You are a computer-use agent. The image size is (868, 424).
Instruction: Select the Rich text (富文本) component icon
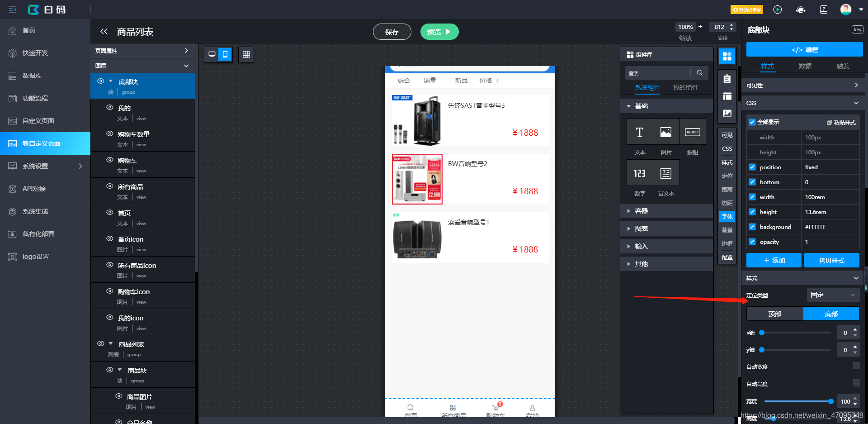pyautogui.click(x=666, y=173)
